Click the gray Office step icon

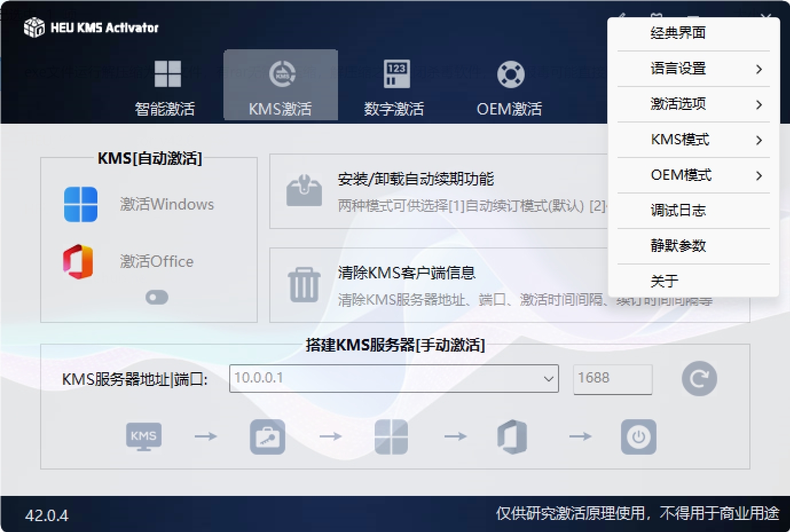(x=512, y=437)
